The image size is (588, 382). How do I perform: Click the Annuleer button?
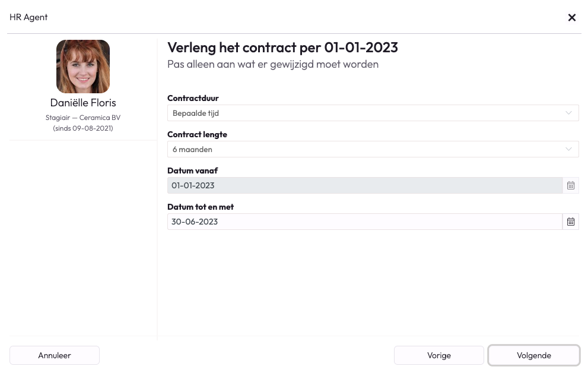click(55, 355)
